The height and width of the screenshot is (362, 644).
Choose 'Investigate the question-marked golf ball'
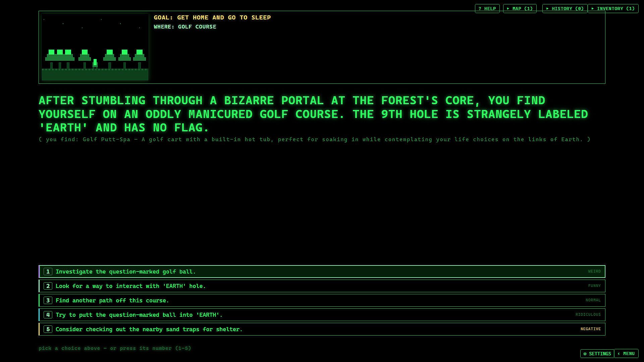point(322,271)
